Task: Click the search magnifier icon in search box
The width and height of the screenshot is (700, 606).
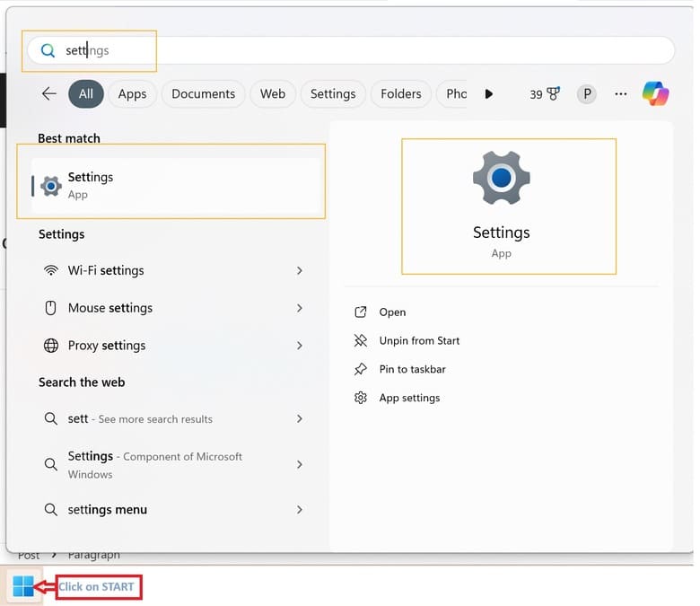Action: pos(48,50)
